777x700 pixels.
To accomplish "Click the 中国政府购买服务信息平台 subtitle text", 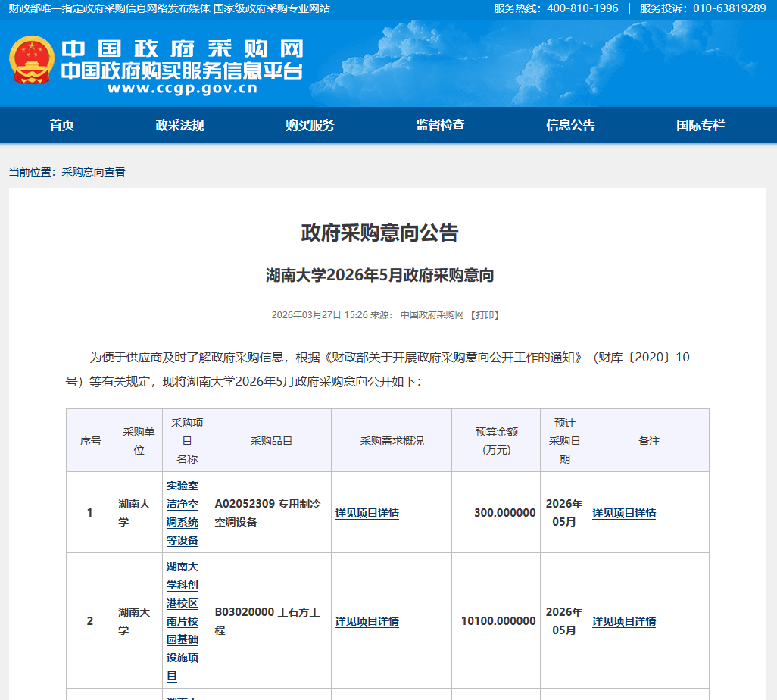I will (x=183, y=71).
